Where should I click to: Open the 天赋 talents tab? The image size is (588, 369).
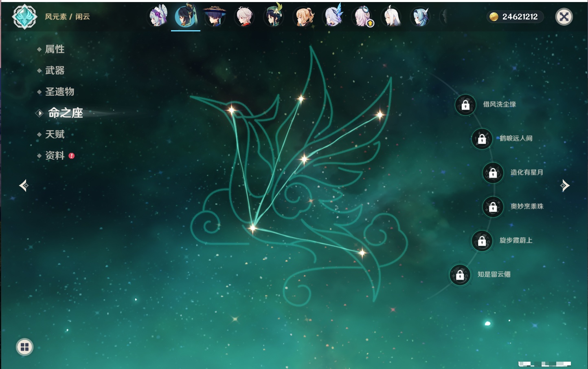pos(55,134)
